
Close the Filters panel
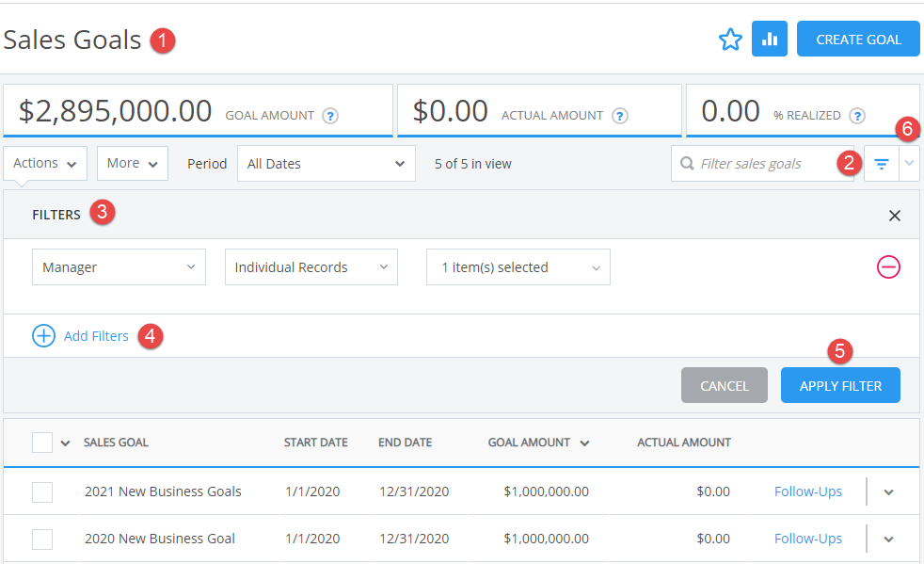pos(895,216)
